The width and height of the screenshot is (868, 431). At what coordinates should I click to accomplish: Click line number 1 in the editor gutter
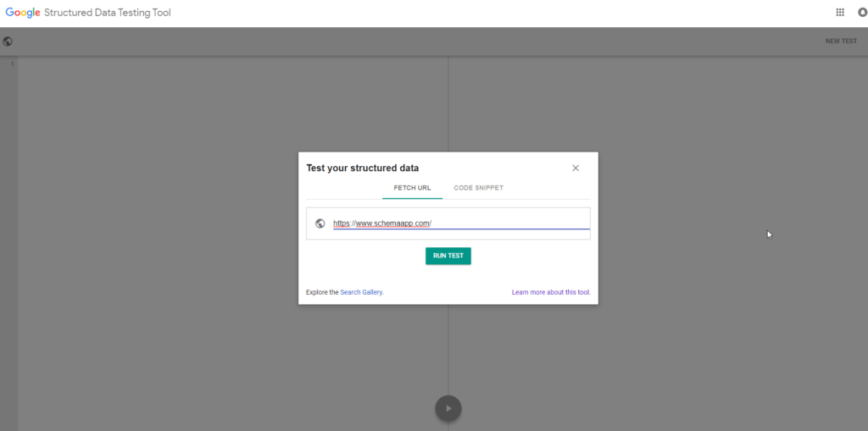pos(12,64)
